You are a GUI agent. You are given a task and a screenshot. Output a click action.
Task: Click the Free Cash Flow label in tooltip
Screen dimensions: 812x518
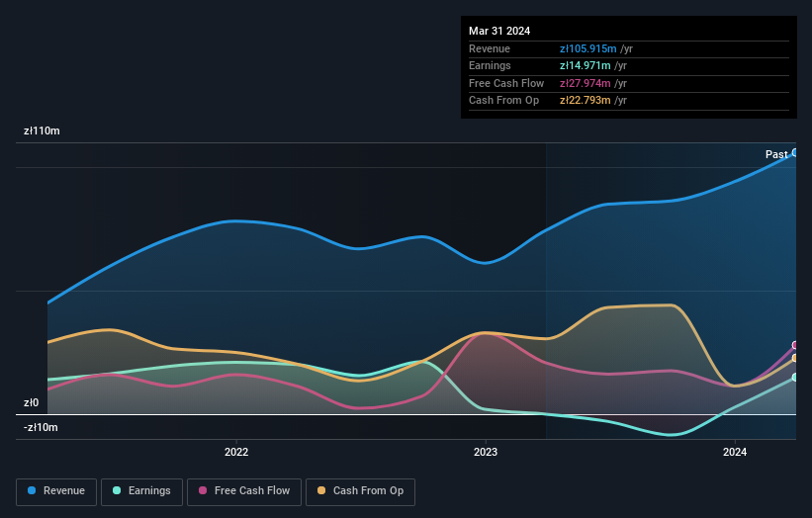[506, 83]
